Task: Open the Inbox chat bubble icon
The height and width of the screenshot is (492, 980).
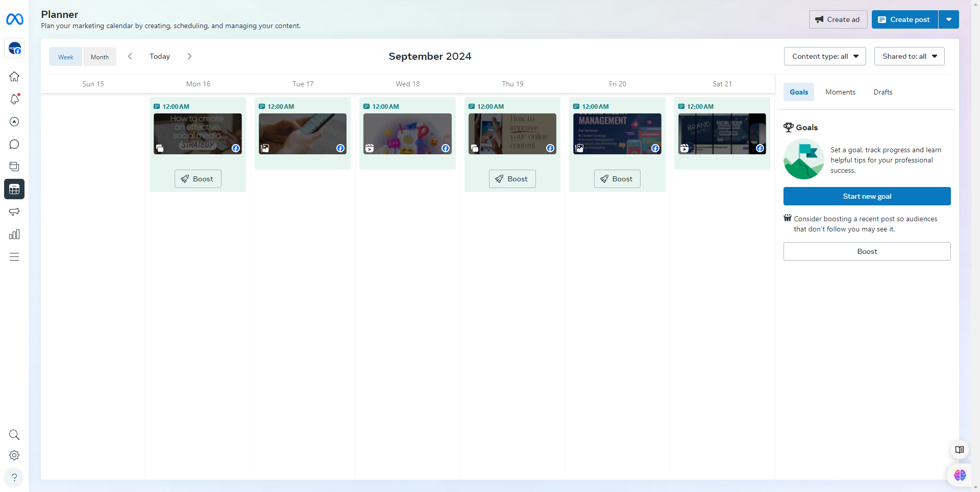Action: (x=14, y=144)
